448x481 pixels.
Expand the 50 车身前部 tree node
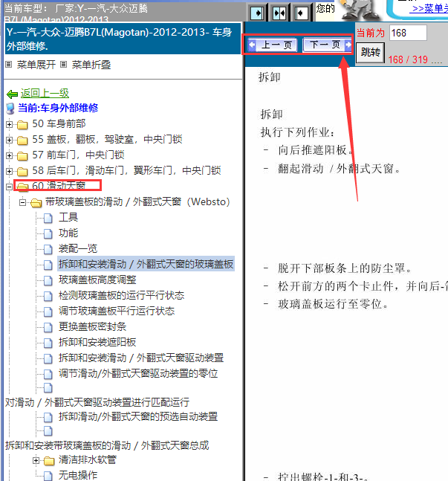click(9, 125)
